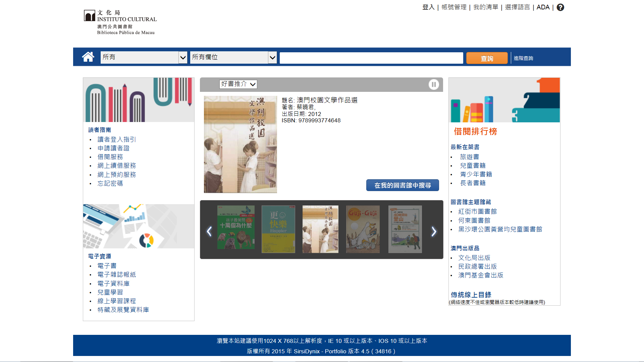Select the Guji-Guji book cover thumbnail
Screen dimensions: 644x362
coord(363,229)
